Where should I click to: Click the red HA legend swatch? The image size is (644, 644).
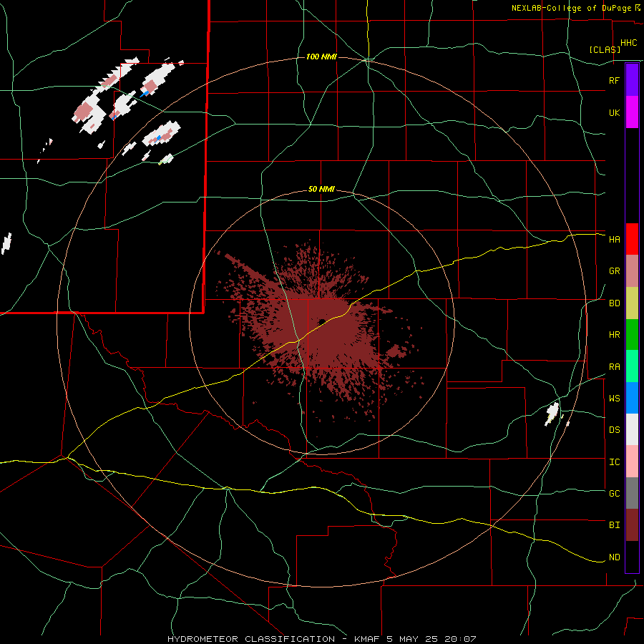[x=632, y=239]
